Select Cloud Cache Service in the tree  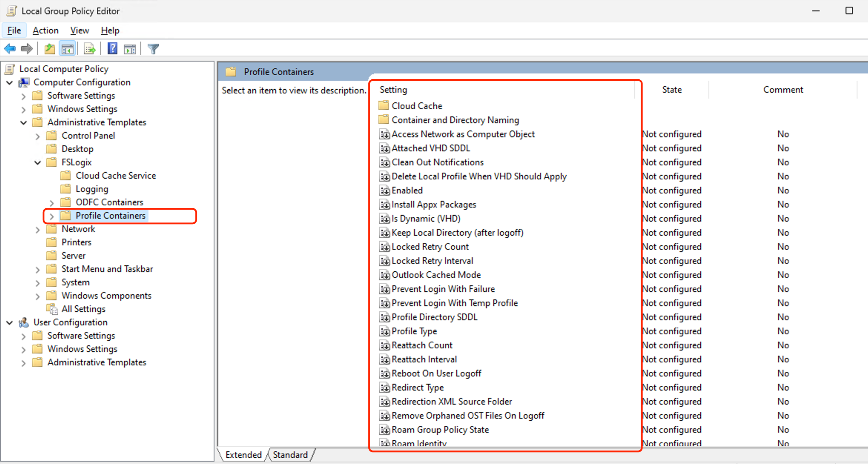click(x=116, y=176)
